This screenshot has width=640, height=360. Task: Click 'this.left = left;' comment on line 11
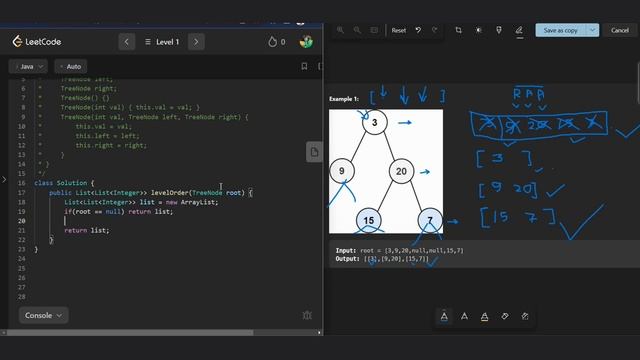[x=107, y=136]
